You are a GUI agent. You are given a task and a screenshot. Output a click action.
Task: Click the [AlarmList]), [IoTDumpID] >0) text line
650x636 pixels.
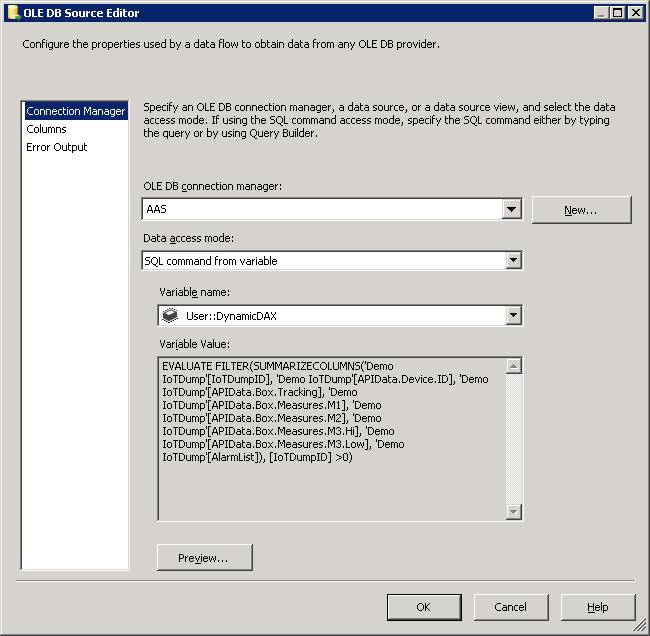(x=257, y=457)
